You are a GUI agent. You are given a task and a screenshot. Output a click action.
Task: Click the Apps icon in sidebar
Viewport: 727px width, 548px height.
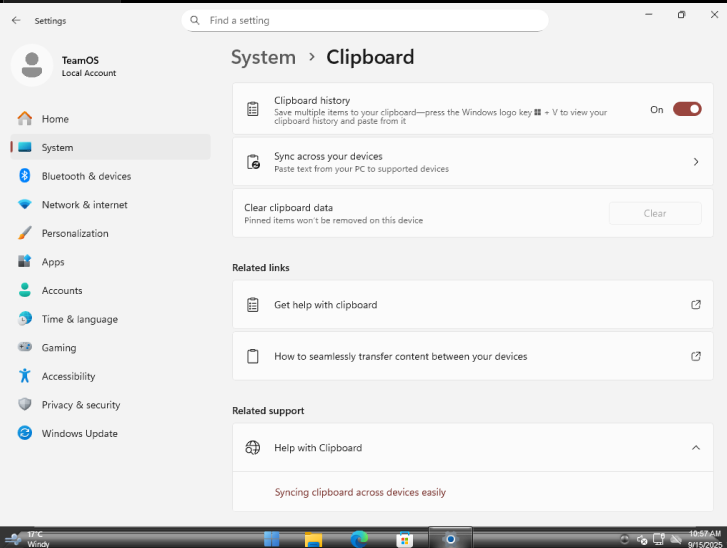25,261
